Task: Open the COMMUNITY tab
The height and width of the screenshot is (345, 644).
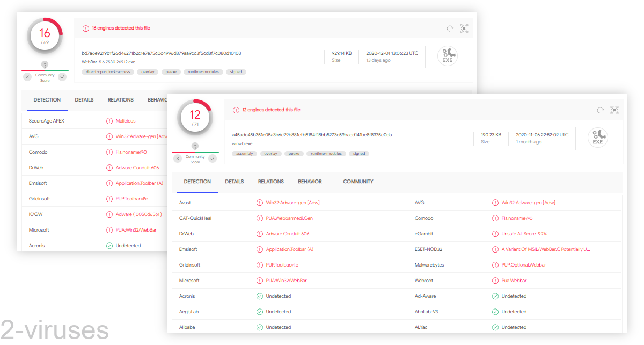Action: point(358,182)
